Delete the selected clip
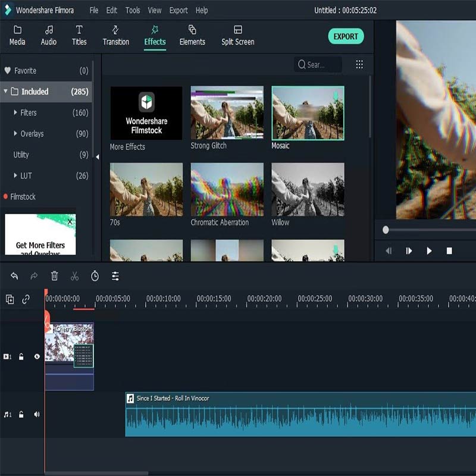The width and height of the screenshot is (476, 476). click(x=54, y=276)
